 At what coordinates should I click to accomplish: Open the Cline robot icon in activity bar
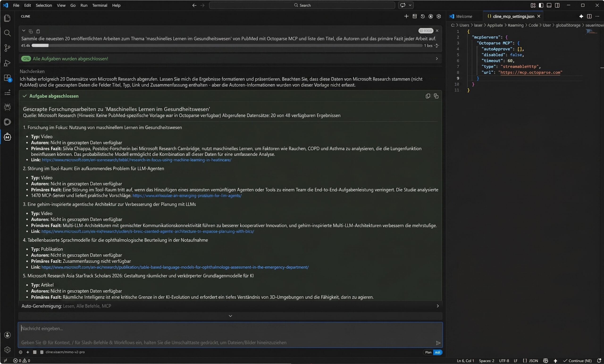tap(7, 137)
